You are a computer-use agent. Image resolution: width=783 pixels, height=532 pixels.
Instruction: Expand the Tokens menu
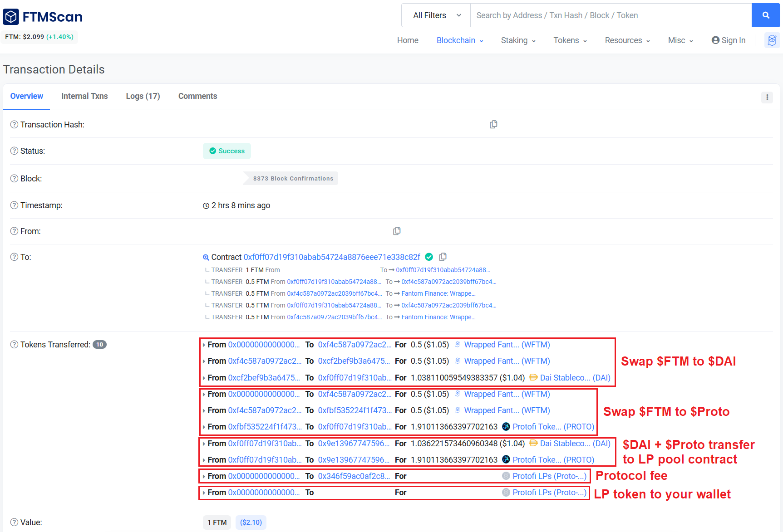coord(570,40)
